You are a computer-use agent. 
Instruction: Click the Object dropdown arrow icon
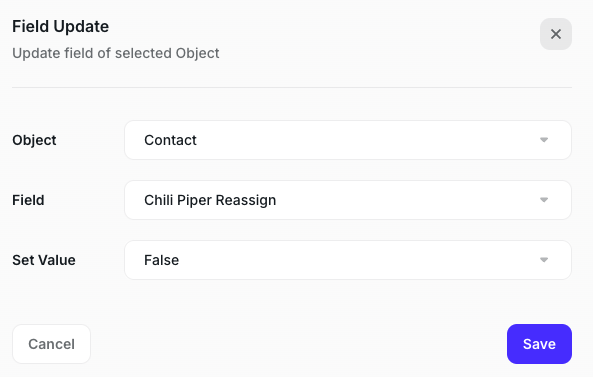(x=544, y=140)
